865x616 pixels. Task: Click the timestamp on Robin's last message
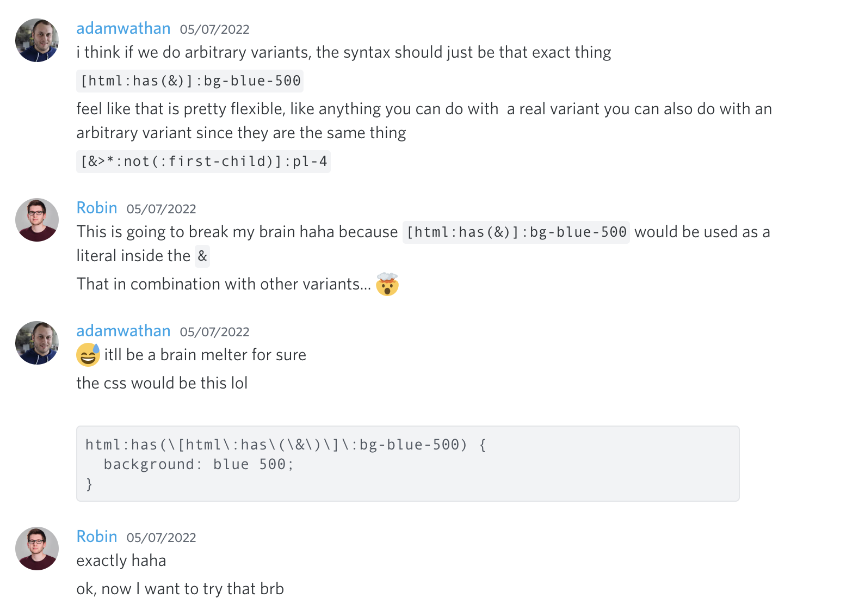(x=162, y=537)
